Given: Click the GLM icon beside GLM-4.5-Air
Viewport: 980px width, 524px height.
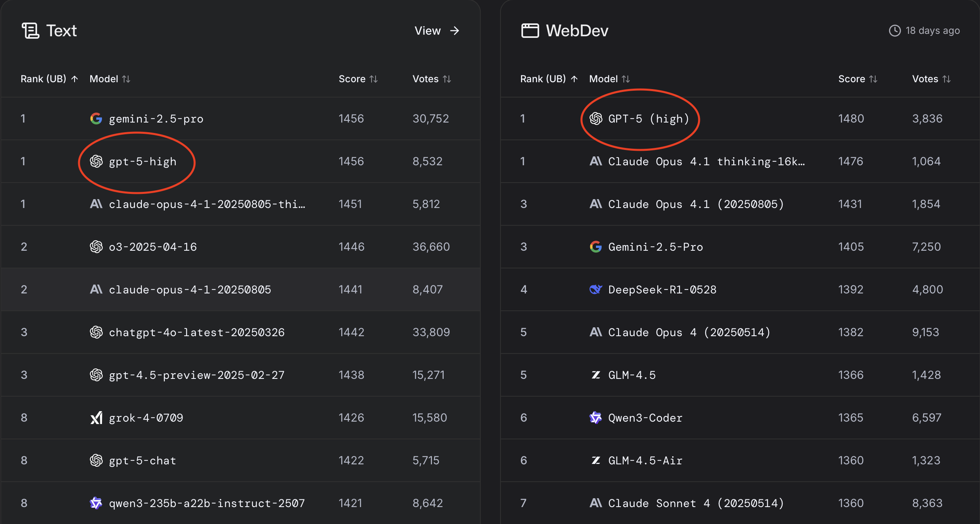Looking at the screenshot, I should [596, 460].
